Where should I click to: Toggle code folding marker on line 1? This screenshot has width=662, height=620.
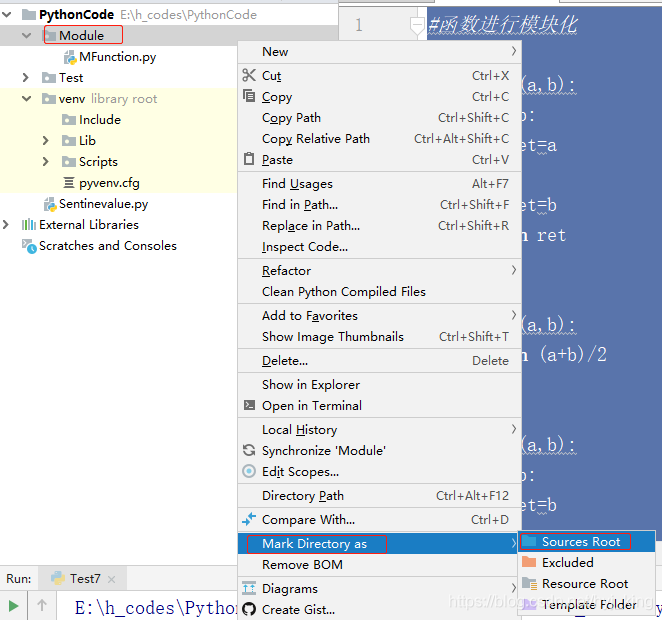[x=417, y=26]
